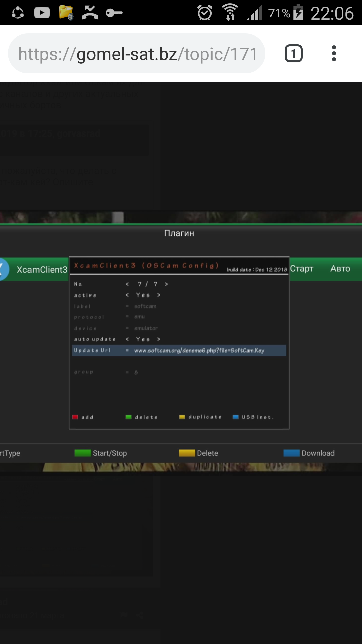Tap the Плагин header title
Viewport: 362px width, 644px height.
[x=179, y=233]
